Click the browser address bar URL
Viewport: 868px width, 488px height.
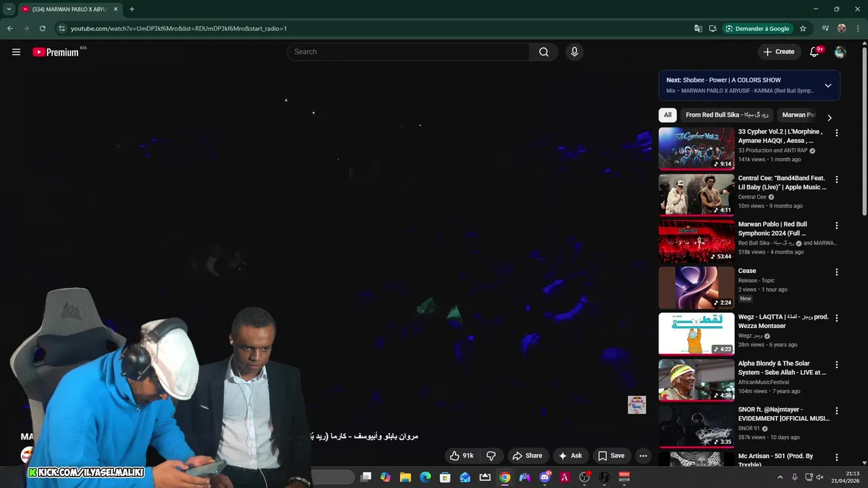point(179,28)
